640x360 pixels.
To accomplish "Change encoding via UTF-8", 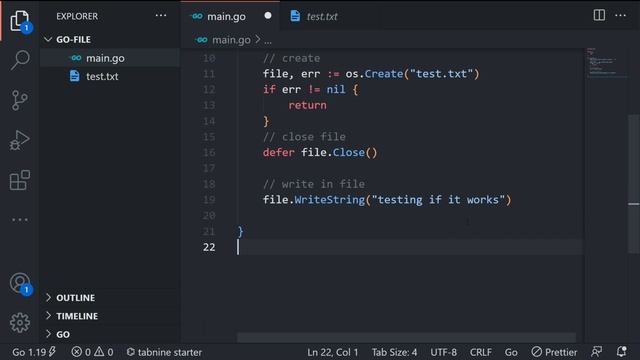I will point(443,352).
